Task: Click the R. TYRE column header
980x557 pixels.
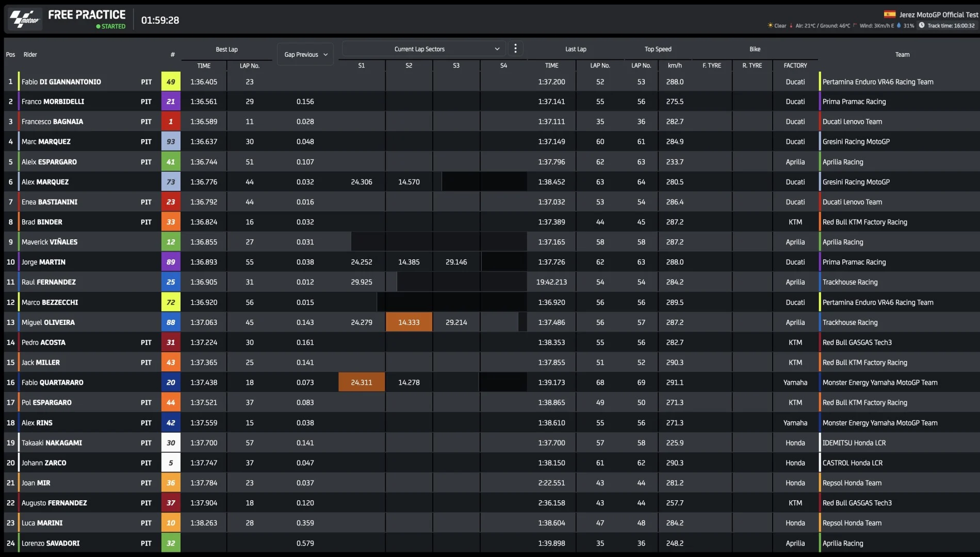Action: [752, 65]
